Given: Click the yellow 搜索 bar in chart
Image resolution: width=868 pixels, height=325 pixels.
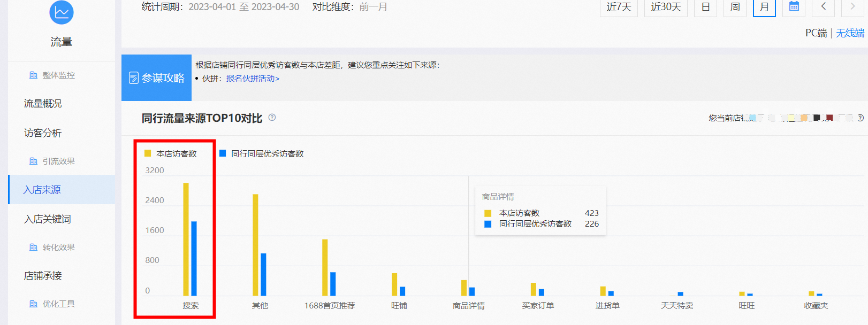Looking at the screenshot, I should coord(186,239).
